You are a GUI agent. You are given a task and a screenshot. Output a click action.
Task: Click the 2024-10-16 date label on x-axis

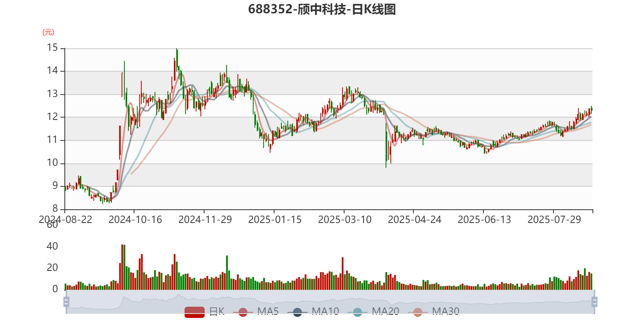(x=135, y=220)
